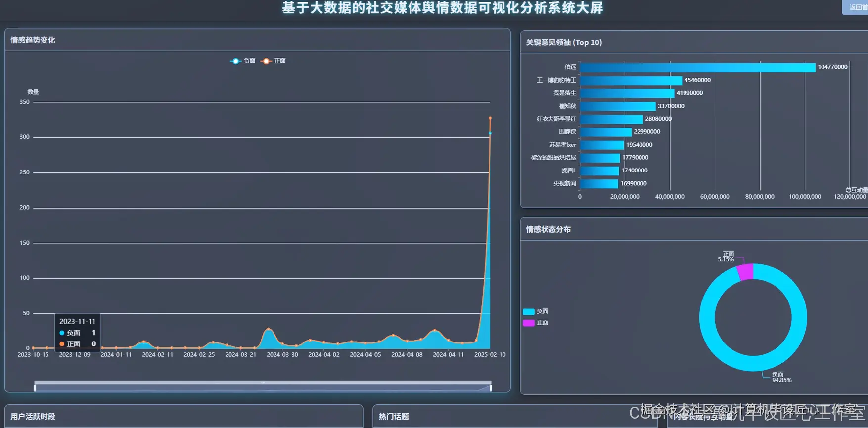Screen dimensions: 868x428
Task: Click the blue 负面 peak point near 300
Action: (490, 133)
